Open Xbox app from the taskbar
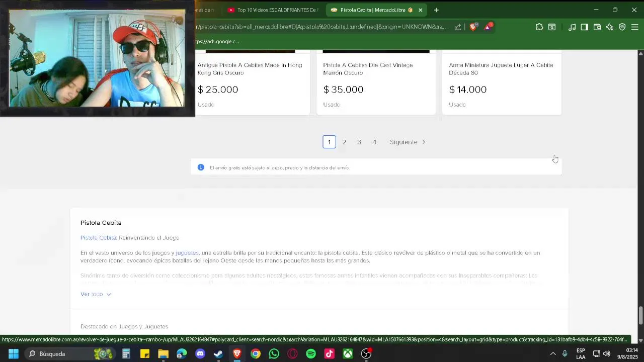This screenshot has height=362, width=644. click(x=348, y=354)
